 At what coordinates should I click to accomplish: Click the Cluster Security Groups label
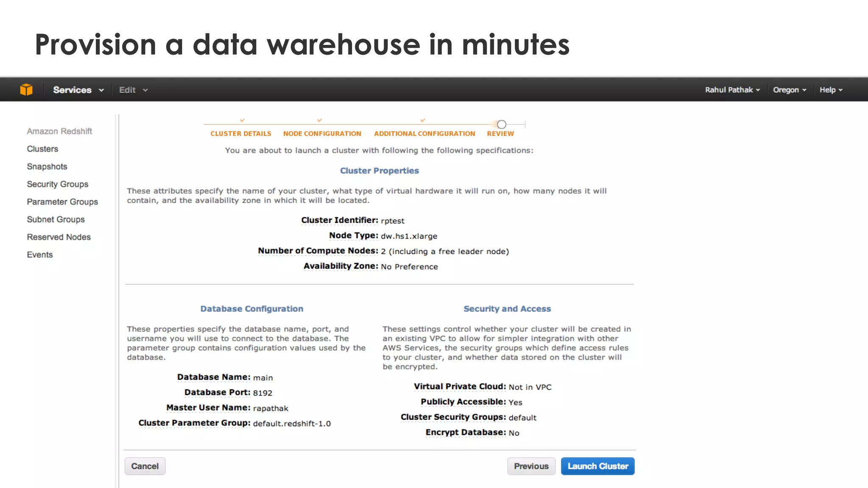[x=453, y=417]
